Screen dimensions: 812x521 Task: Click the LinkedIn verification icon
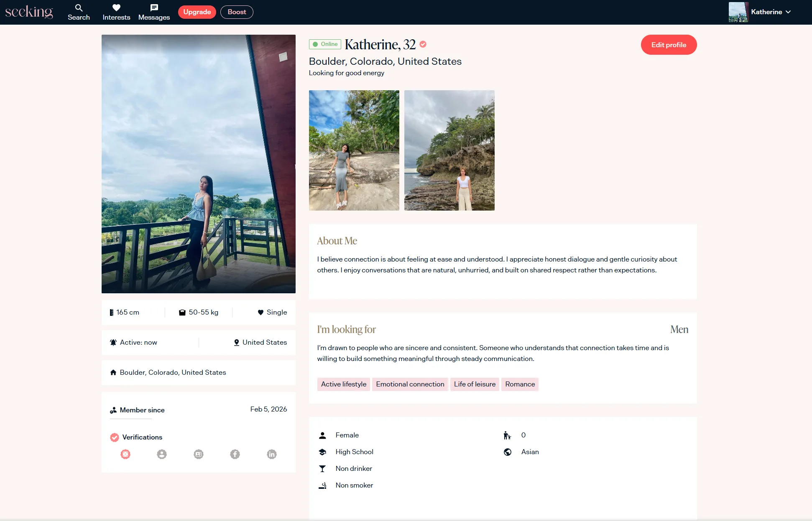(272, 454)
